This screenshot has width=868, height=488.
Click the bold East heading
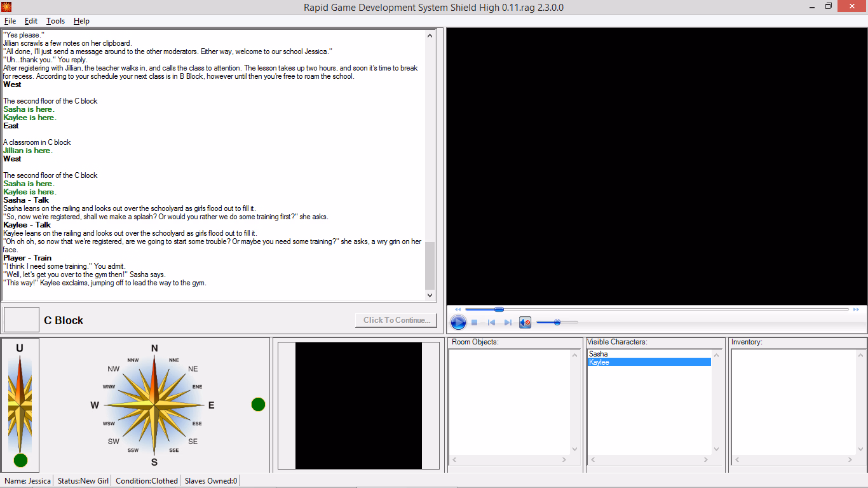(11, 126)
